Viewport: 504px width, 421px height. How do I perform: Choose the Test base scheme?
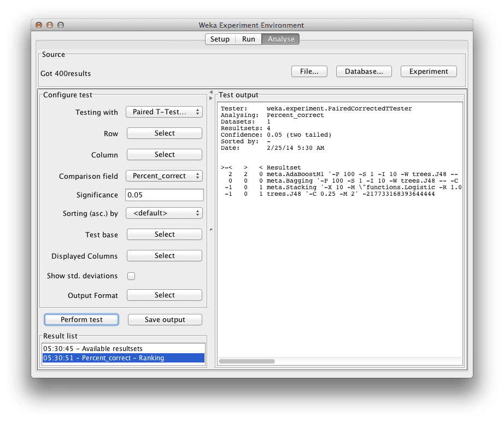coord(164,234)
